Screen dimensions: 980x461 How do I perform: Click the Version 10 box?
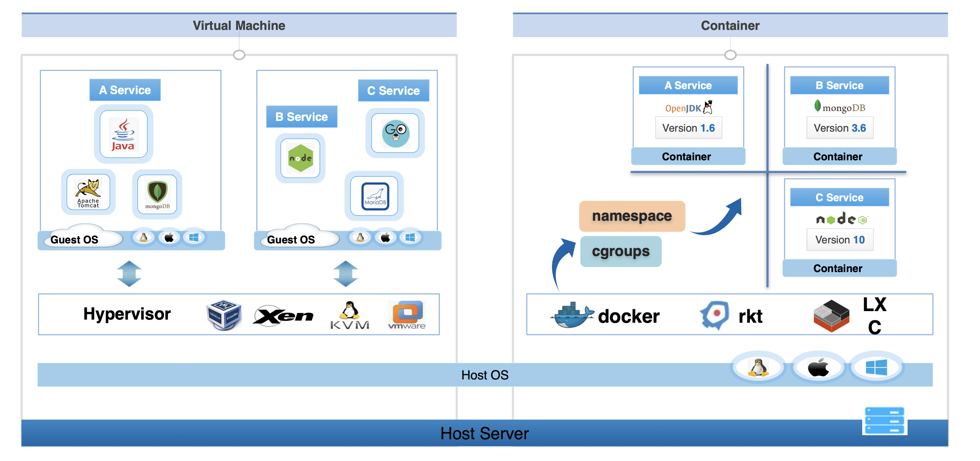(x=840, y=240)
